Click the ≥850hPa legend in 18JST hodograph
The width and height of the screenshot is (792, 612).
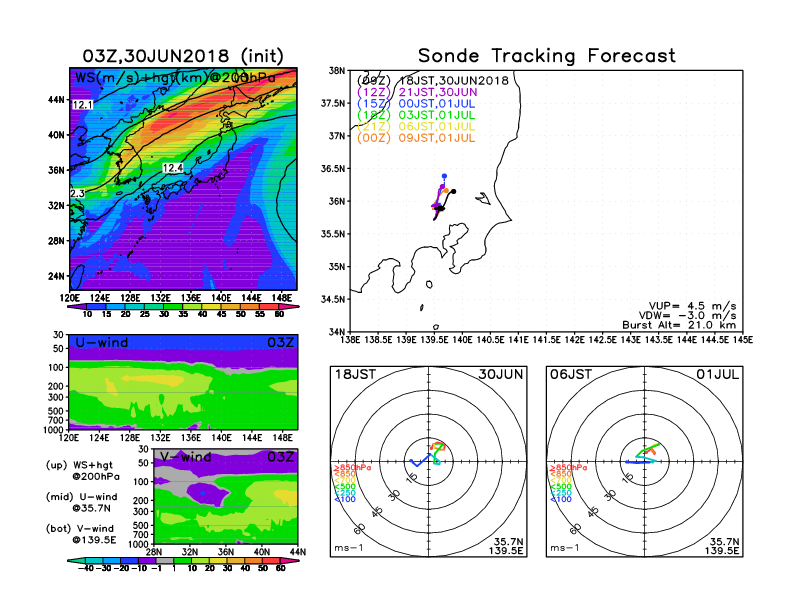(x=353, y=468)
